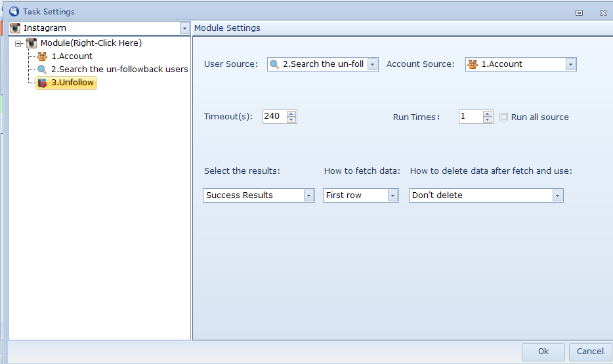Click the Instagram camera icon in platform selector
This screenshot has height=364, width=613.
(x=15, y=28)
